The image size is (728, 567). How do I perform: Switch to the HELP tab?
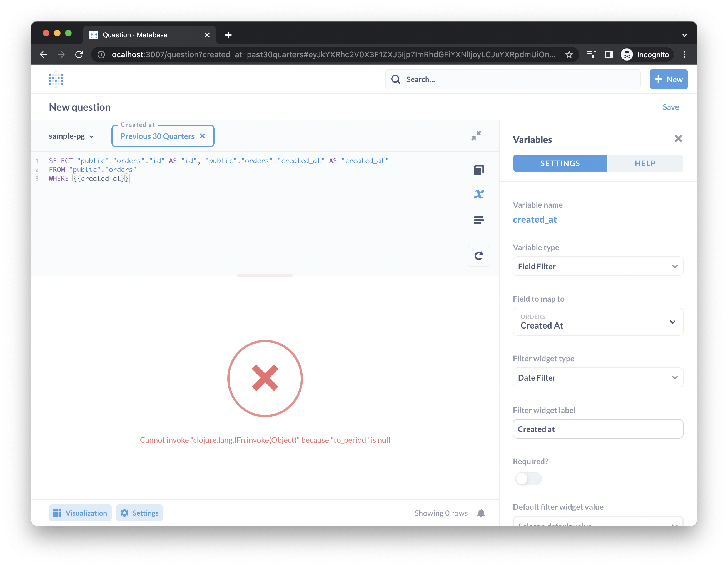tap(645, 163)
